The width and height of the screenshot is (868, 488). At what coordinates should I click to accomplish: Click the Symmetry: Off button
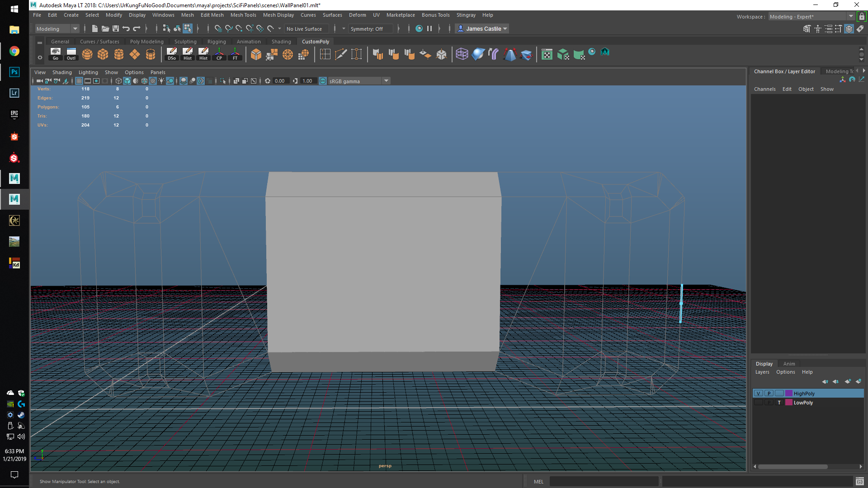point(367,28)
